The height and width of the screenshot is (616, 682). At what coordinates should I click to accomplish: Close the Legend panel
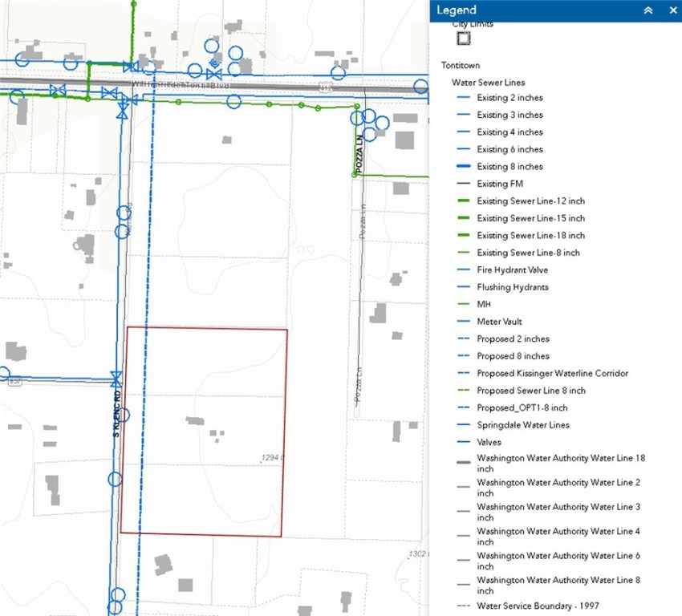672,10
